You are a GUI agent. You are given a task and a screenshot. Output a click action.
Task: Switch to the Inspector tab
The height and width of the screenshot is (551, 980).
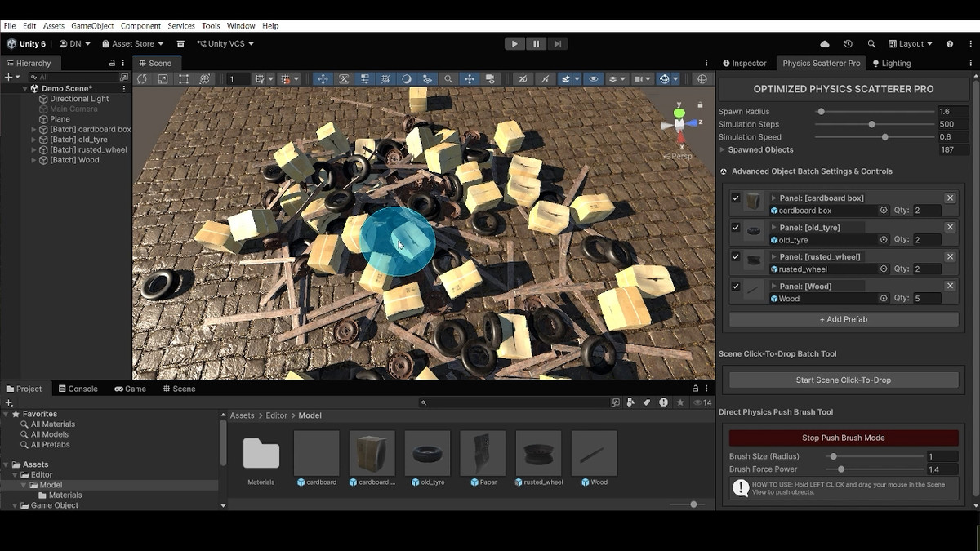pyautogui.click(x=744, y=63)
